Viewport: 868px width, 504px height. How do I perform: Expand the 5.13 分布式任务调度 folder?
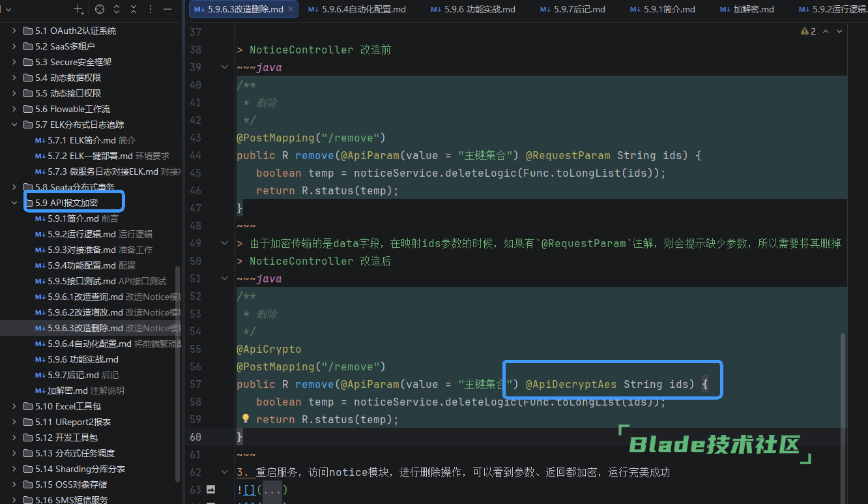pos(14,453)
